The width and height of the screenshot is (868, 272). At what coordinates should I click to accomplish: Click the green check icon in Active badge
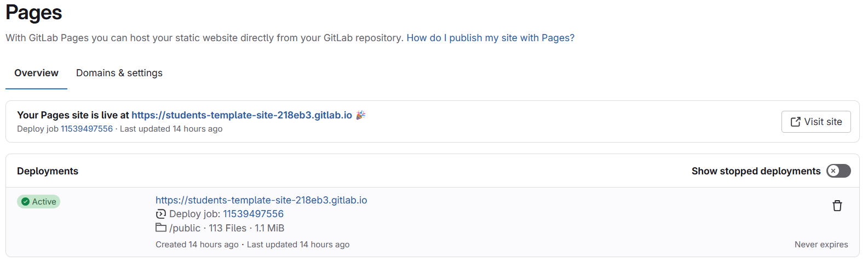click(x=25, y=202)
